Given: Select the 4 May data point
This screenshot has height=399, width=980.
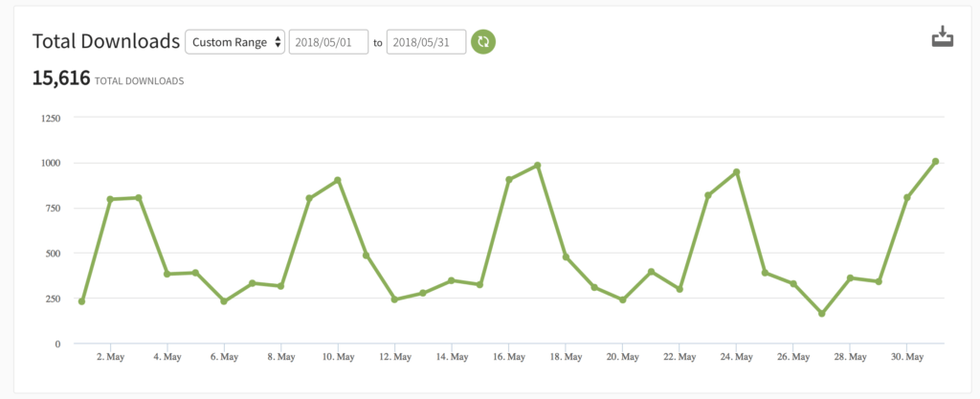Looking at the screenshot, I should coord(167,274).
